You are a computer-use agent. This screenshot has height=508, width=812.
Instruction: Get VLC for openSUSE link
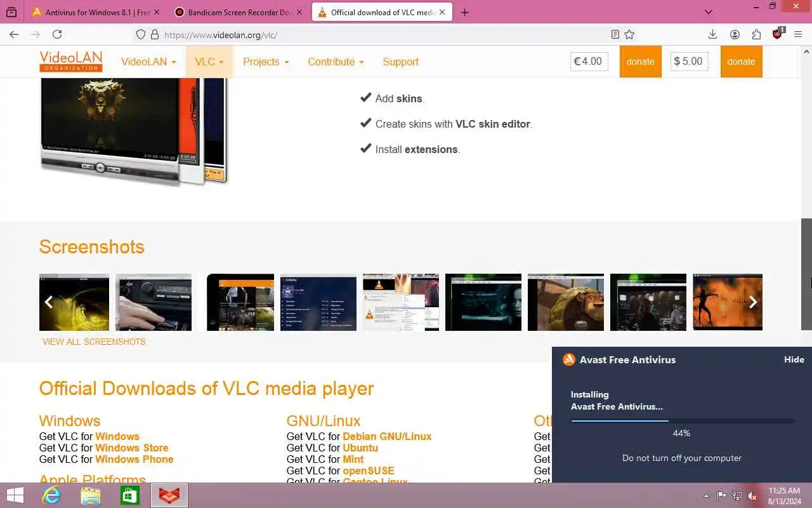(369, 471)
